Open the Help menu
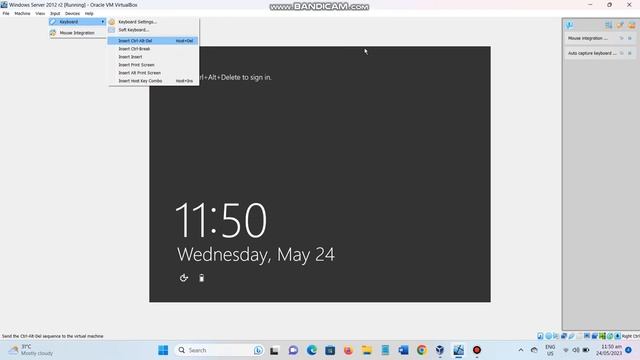 (x=89, y=13)
